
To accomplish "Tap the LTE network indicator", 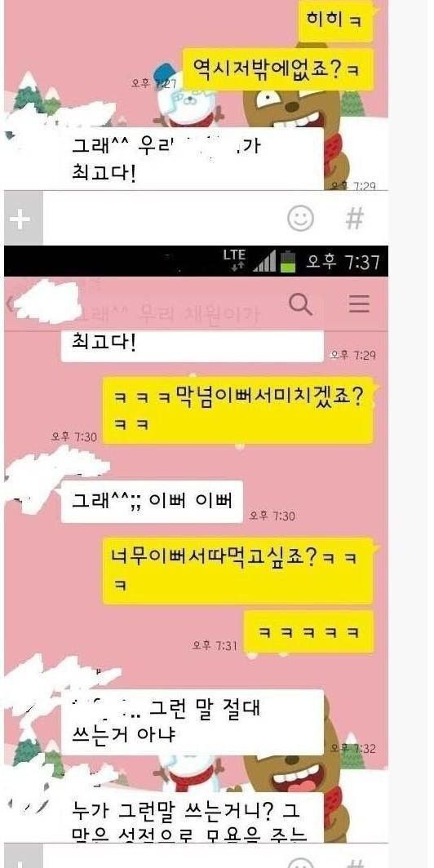I will click(x=234, y=260).
